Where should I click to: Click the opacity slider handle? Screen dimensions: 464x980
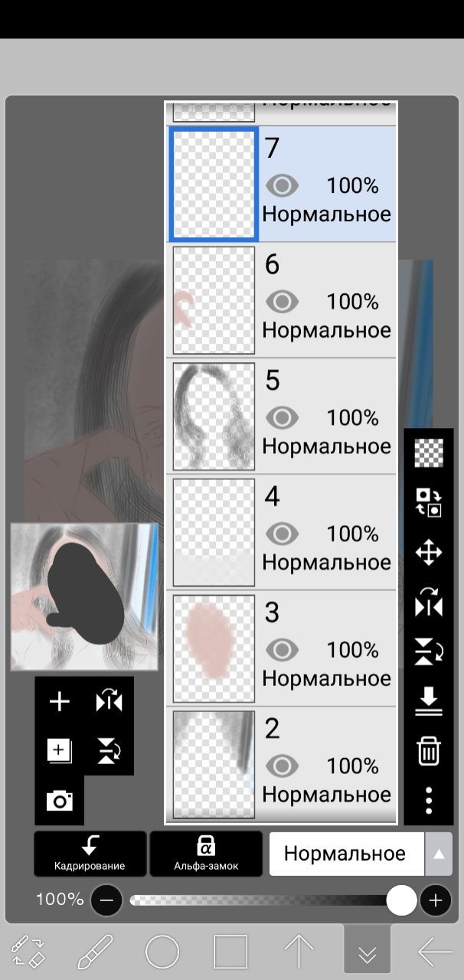pos(401,900)
